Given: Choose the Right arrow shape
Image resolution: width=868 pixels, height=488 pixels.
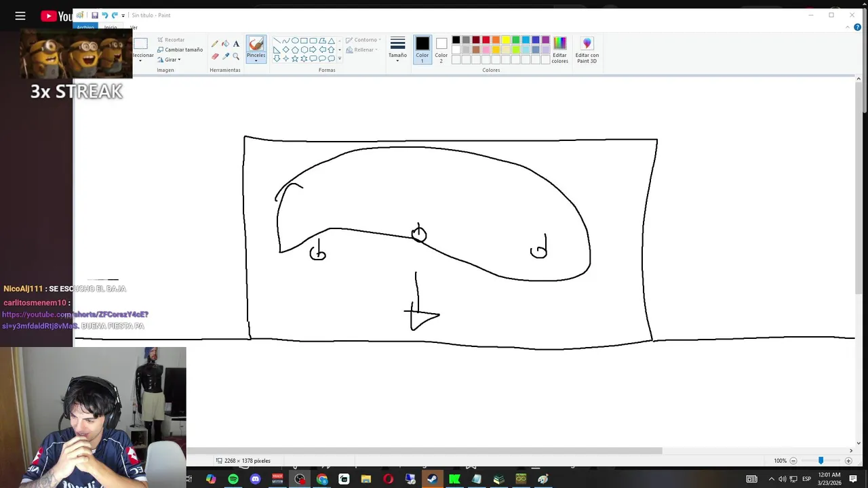Looking at the screenshot, I should click(x=313, y=49).
